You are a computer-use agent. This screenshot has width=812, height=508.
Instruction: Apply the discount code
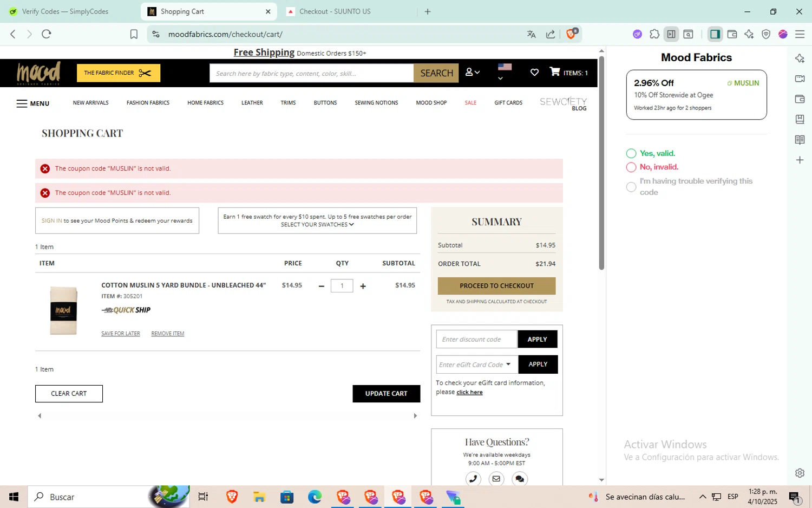[x=538, y=339]
